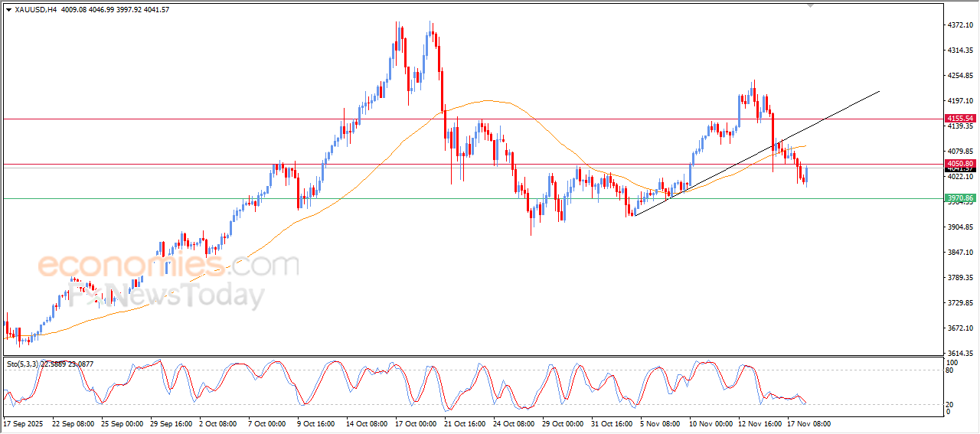This screenshot has width=980, height=434.
Task: Click the 31 Oct 16:00 time label
Action: (612, 423)
